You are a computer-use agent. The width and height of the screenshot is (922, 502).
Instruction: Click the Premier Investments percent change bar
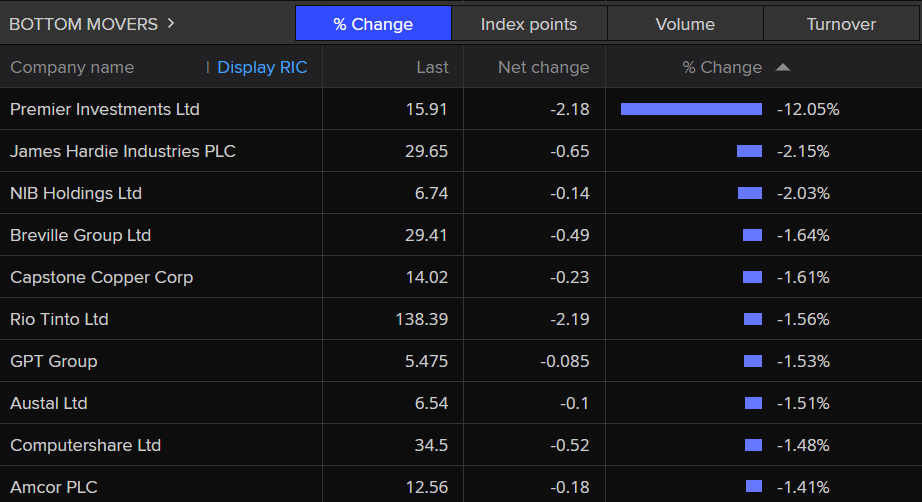(691, 109)
